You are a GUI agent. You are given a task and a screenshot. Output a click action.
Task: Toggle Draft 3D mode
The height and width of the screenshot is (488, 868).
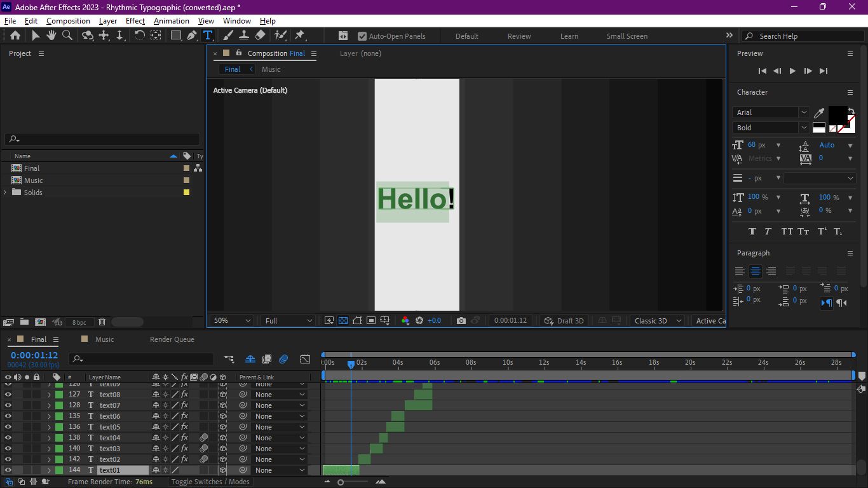pos(564,321)
